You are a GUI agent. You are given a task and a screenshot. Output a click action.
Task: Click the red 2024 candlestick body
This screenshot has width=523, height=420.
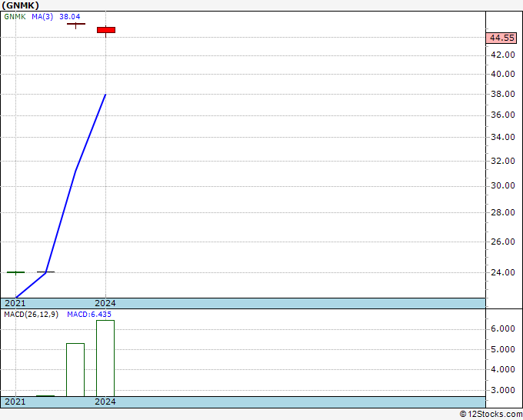click(x=106, y=30)
